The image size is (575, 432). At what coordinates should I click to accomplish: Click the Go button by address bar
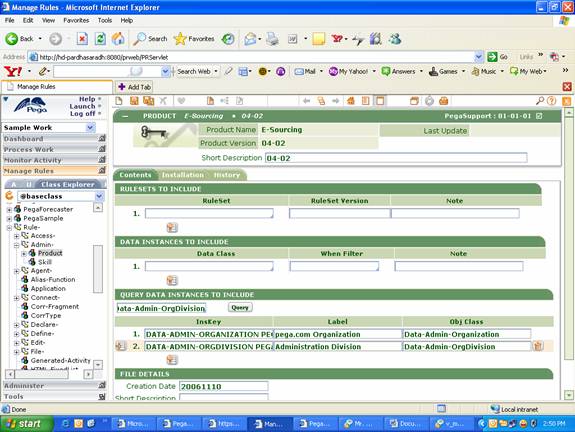pyautogui.click(x=498, y=57)
